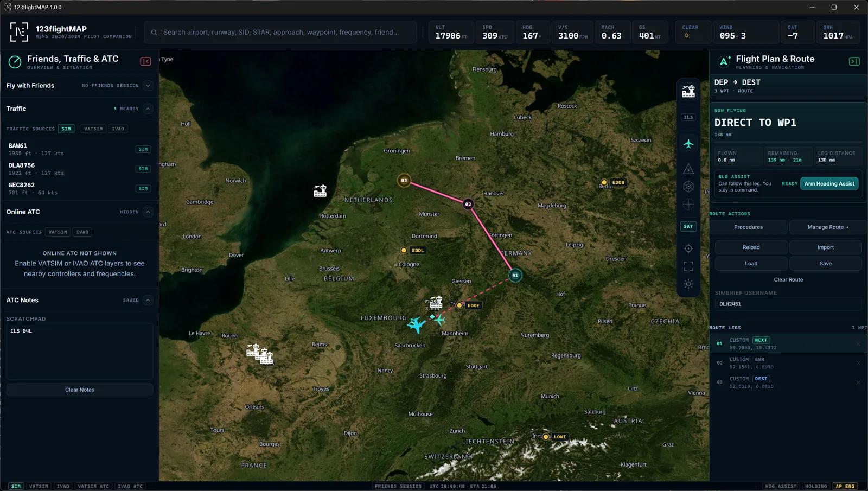The image size is (868, 491).
Task: Toggle IVAO traffic source in Traffic section
Action: pos(118,129)
